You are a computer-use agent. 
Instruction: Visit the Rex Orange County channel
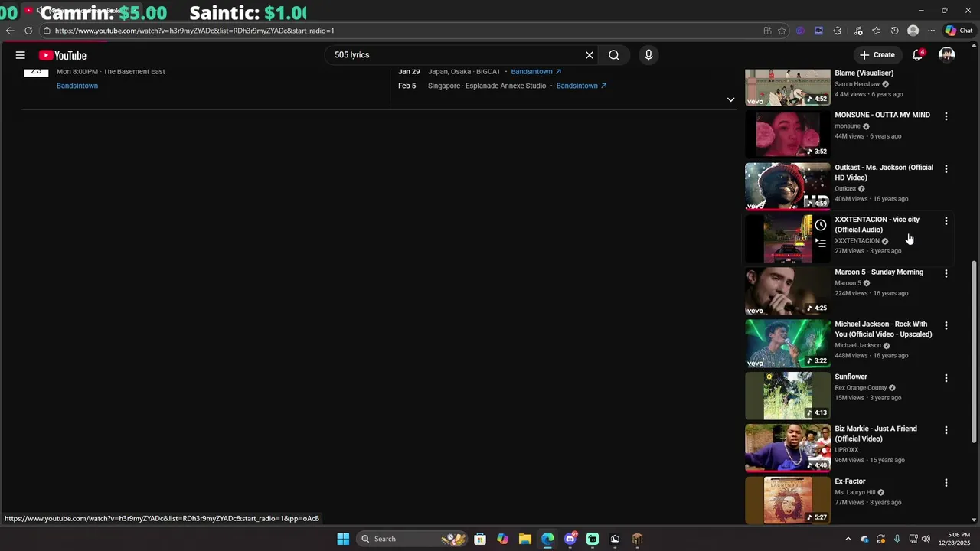tap(861, 388)
